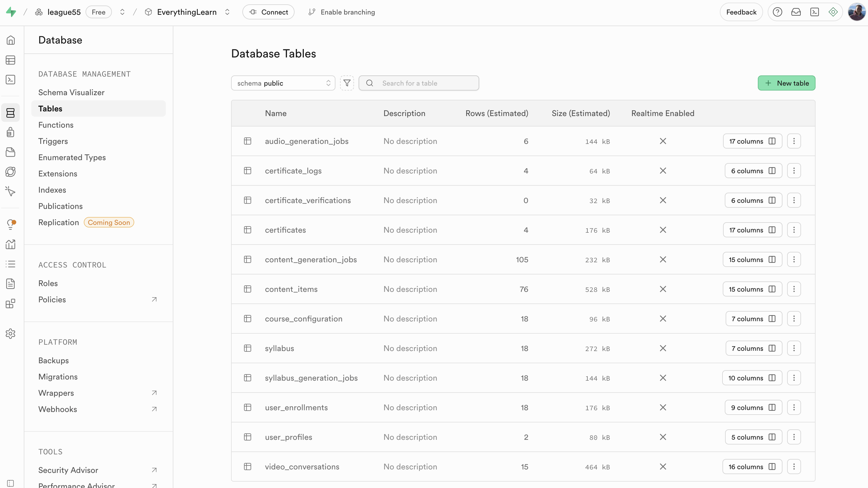Screen dimensions: 868x488
Task: Focus the Search for a table field
Action: click(x=424, y=83)
